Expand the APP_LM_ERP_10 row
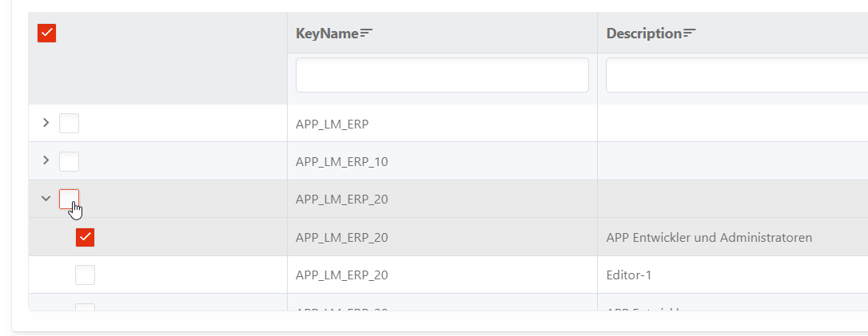The image size is (868, 336). pyautogui.click(x=46, y=160)
